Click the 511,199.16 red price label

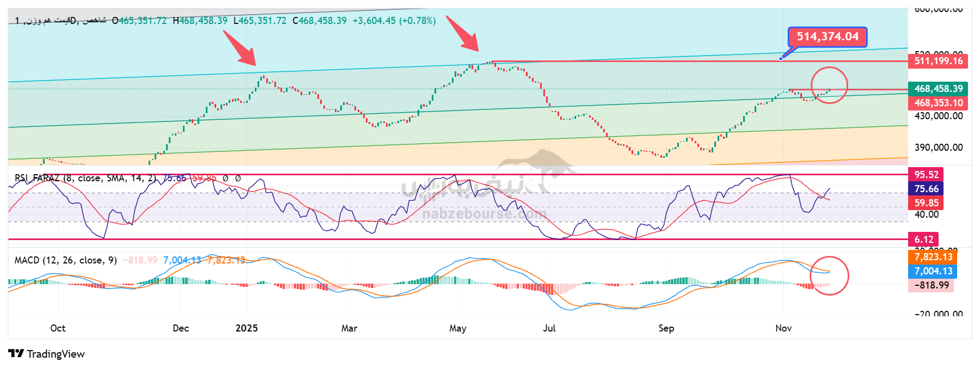pyautogui.click(x=938, y=61)
